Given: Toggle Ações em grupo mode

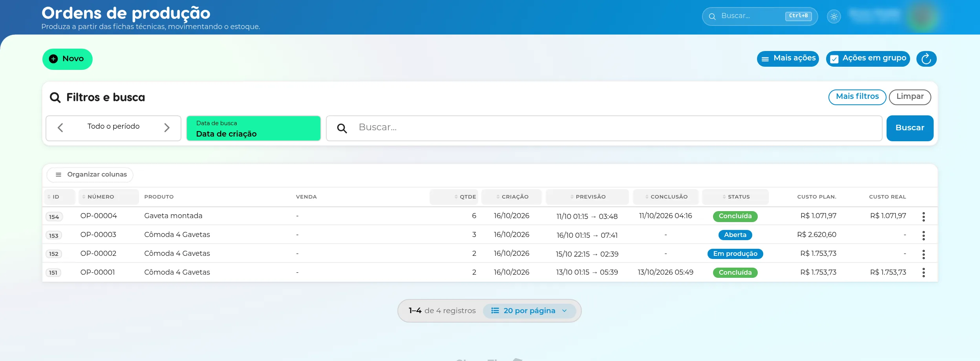Looking at the screenshot, I should coord(868,58).
